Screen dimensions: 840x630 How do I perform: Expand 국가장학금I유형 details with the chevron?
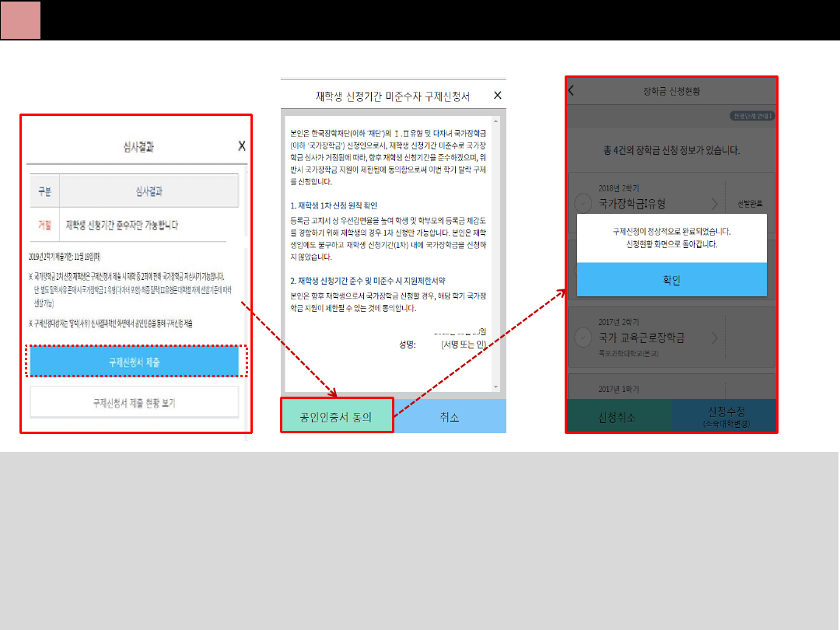point(713,204)
